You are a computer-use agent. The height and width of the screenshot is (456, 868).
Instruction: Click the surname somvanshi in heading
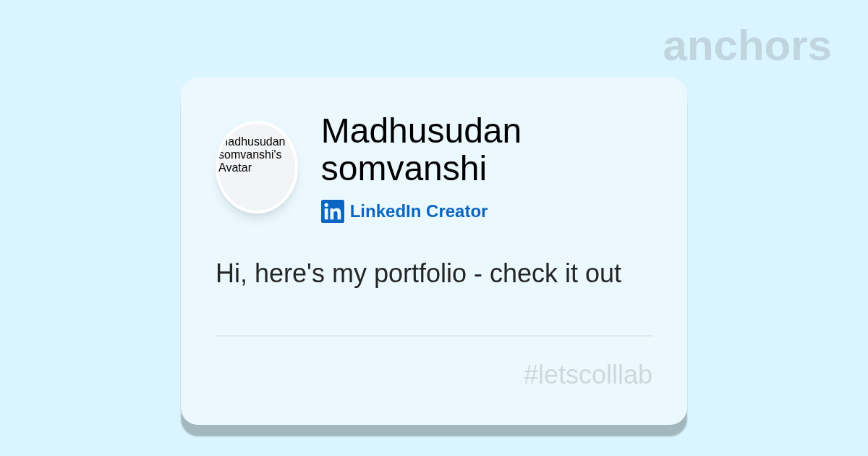click(x=404, y=169)
